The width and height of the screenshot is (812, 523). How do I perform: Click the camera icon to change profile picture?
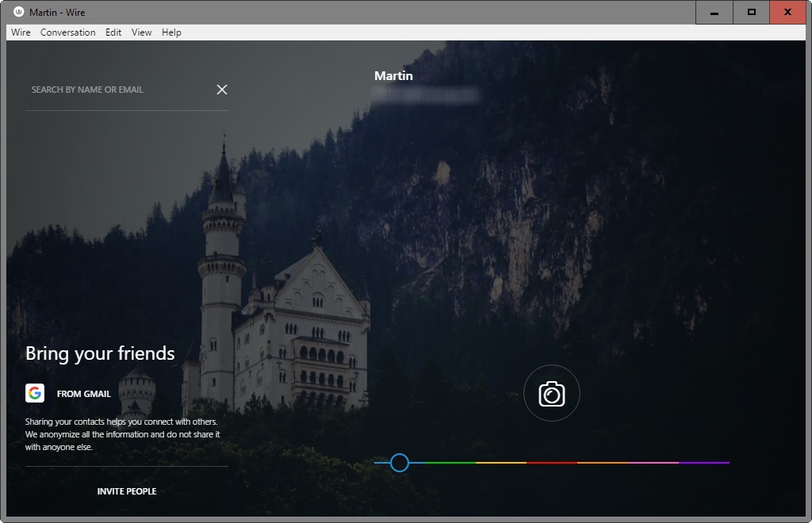[552, 393]
